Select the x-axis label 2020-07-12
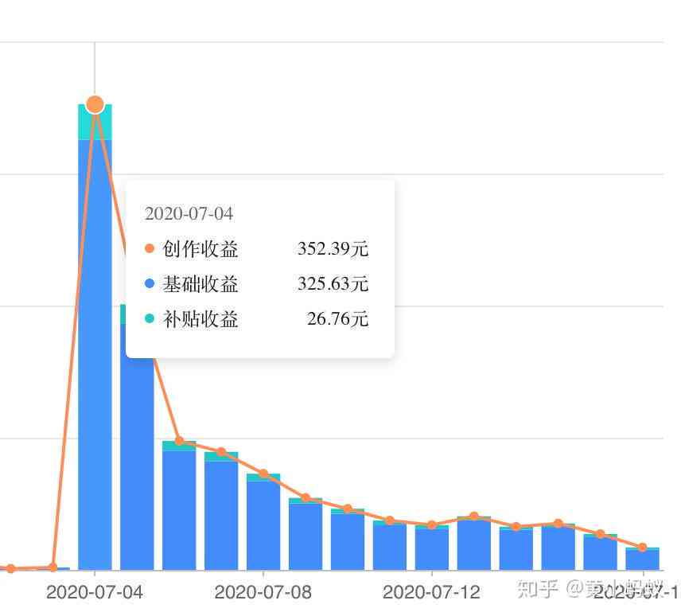The image size is (681, 616). 431,593
